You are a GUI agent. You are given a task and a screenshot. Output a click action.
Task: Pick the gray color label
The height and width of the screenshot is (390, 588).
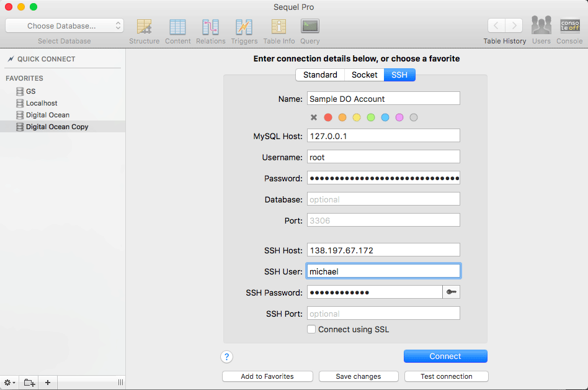pyautogui.click(x=414, y=117)
